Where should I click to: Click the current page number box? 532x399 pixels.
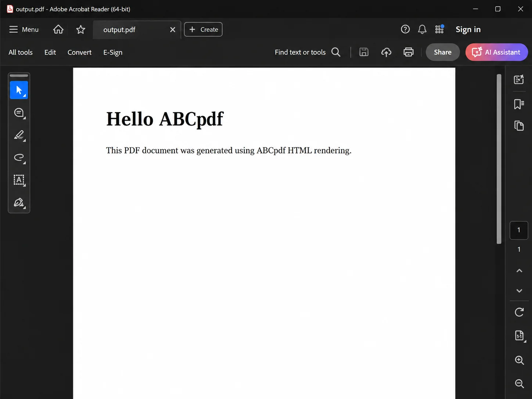point(519,230)
